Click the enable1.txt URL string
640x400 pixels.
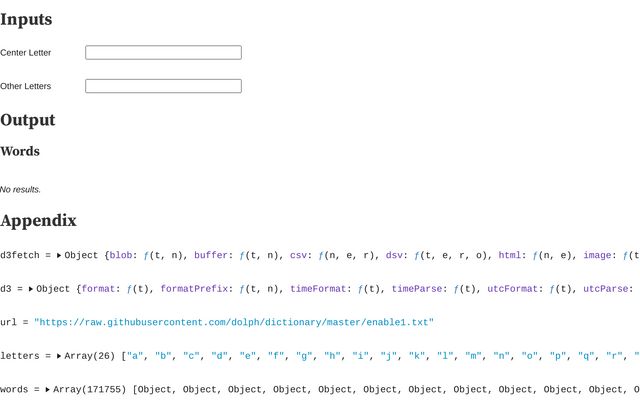point(234,322)
